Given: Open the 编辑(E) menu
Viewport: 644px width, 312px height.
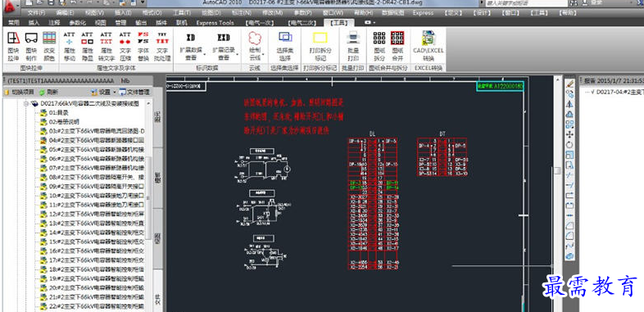Looking at the screenshot, I should pos(65,13).
